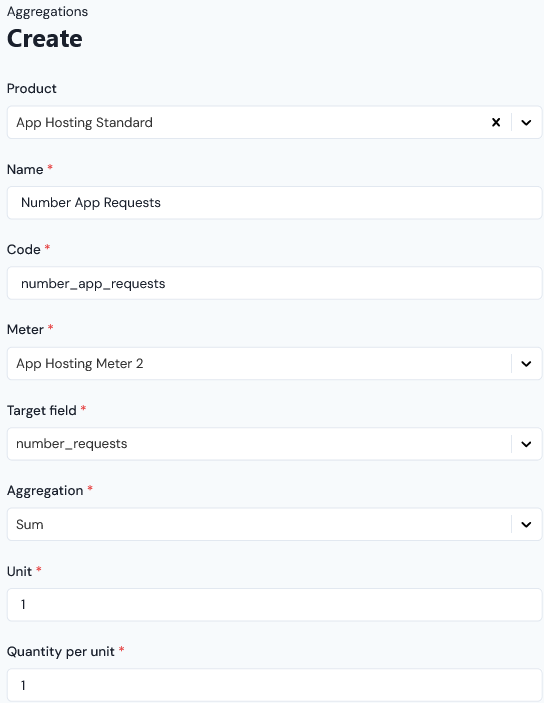Viewport: 544px width, 703px height.
Task: Clear the App Hosting Standard product selection
Action: (496, 122)
